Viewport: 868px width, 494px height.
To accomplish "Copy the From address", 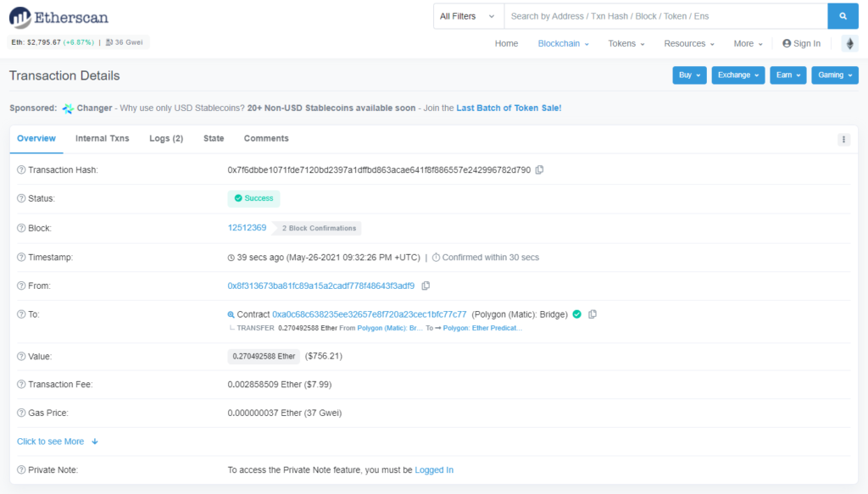I will click(x=426, y=286).
